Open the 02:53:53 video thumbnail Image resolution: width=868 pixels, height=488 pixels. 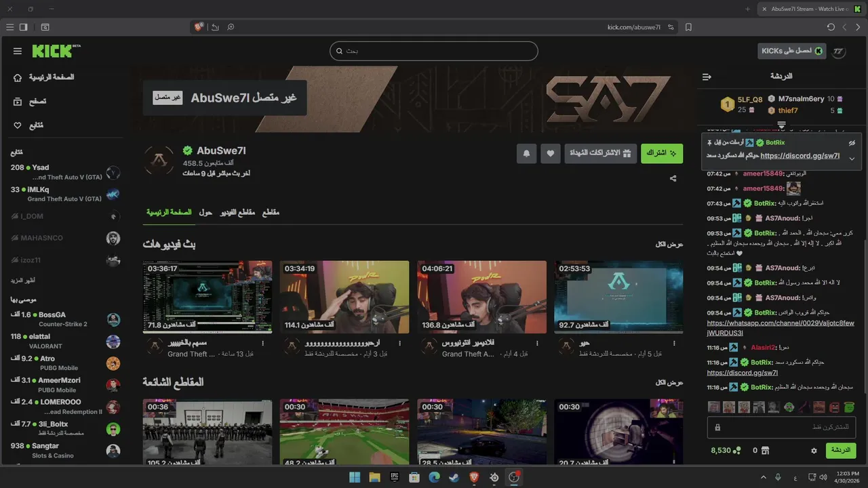pos(618,297)
